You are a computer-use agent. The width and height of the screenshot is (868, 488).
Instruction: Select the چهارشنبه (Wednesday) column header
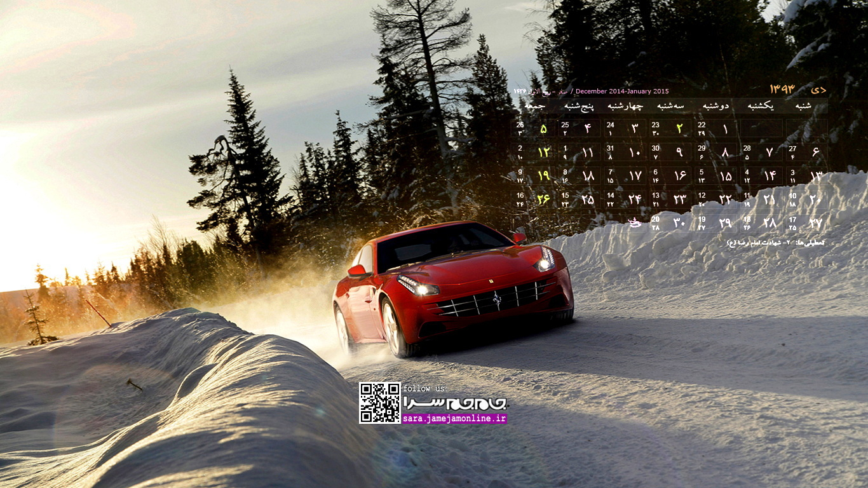coord(625,106)
